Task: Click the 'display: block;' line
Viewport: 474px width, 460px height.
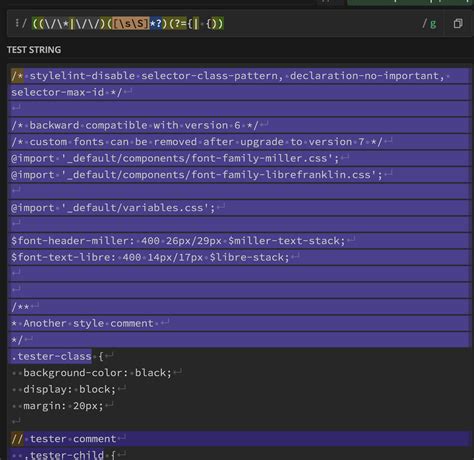Action: (69, 389)
